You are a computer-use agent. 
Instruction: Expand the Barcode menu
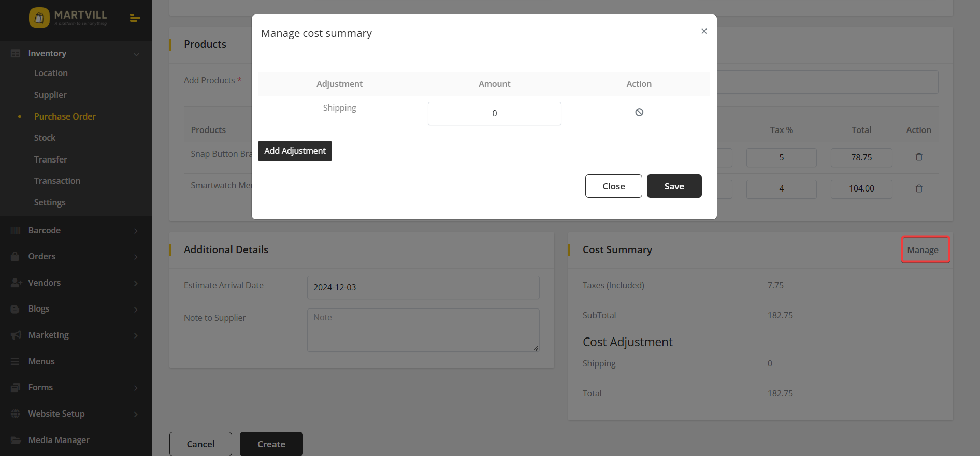click(136, 231)
